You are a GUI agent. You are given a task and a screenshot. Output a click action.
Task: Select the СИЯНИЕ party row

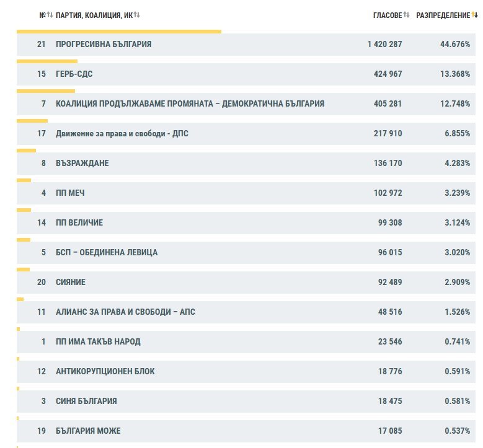[246, 283]
